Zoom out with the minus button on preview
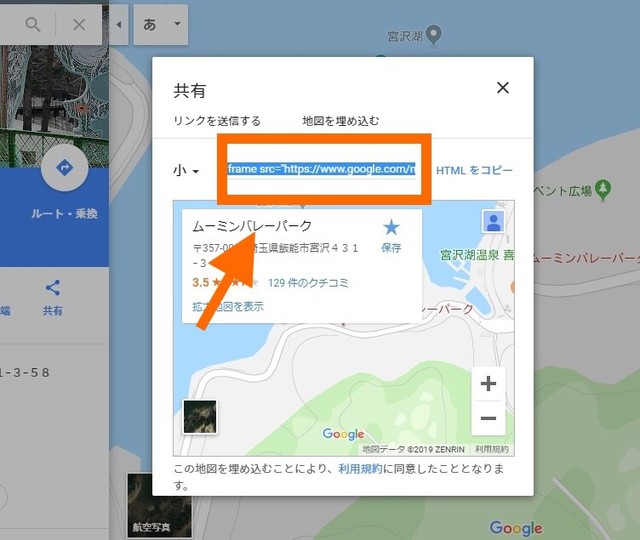 click(x=488, y=418)
